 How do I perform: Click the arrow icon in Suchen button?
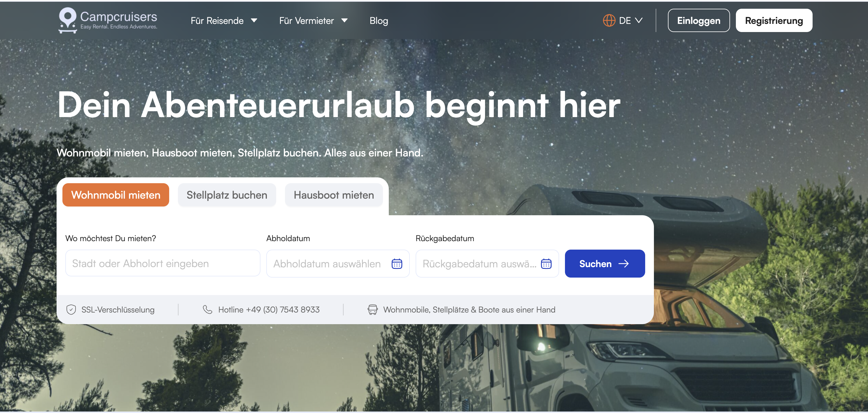click(623, 264)
